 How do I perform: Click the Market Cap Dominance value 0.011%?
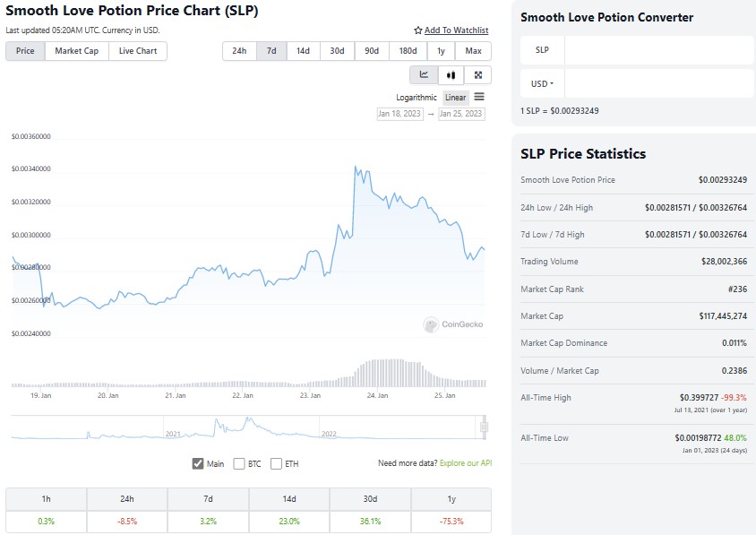pos(735,343)
